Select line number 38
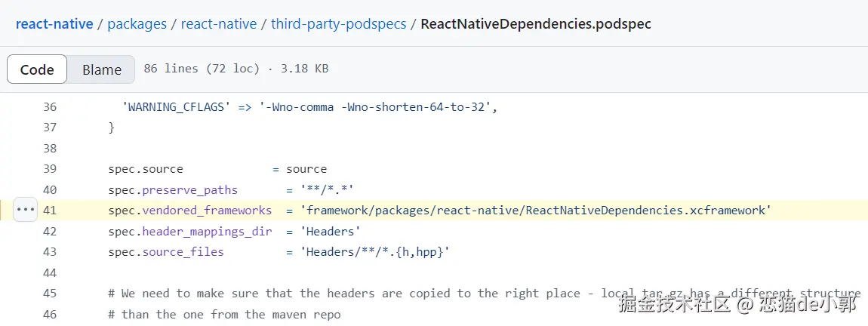The image size is (868, 326). tap(50, 149)
